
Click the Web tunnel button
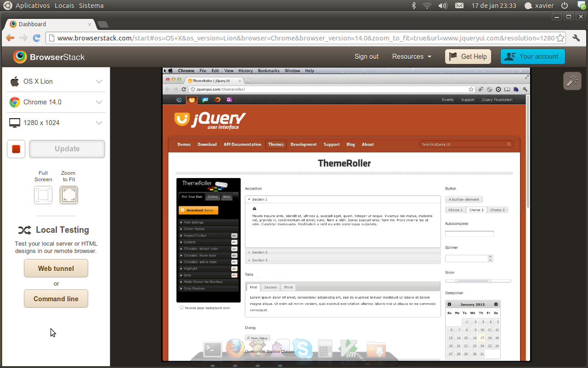tap(56, 268)
